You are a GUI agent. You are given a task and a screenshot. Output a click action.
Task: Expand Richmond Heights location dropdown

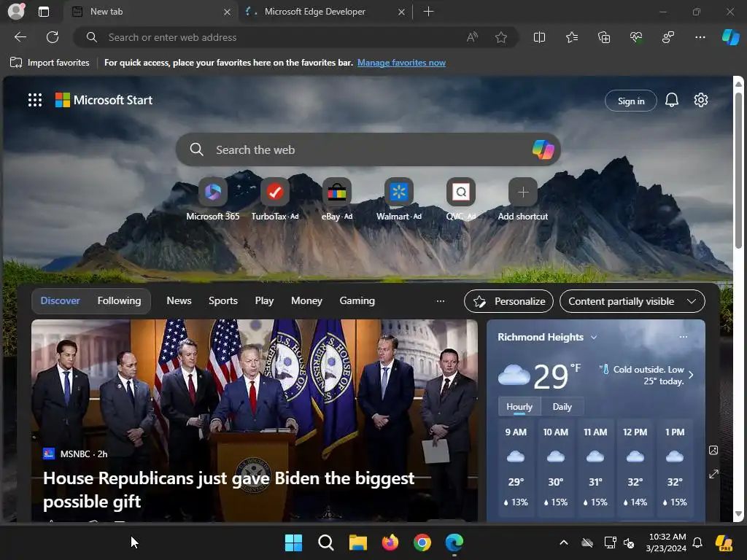coord(594,337)
